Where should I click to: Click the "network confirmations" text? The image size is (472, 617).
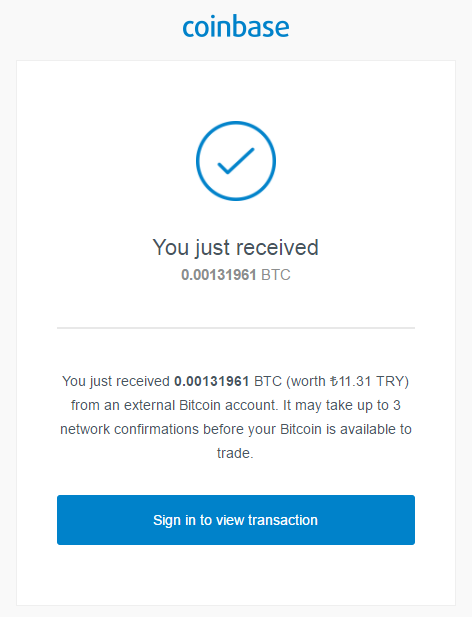(129, 429)
